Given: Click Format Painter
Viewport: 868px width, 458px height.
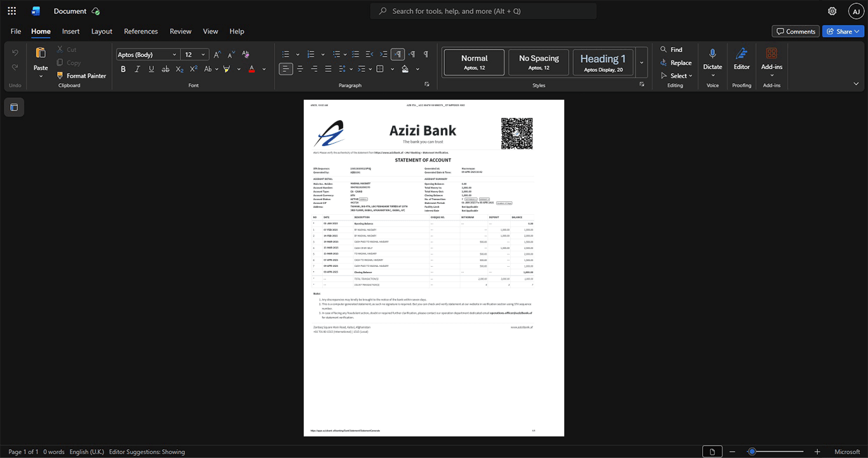Looking at the screenshot, I should tap(81, 76).
